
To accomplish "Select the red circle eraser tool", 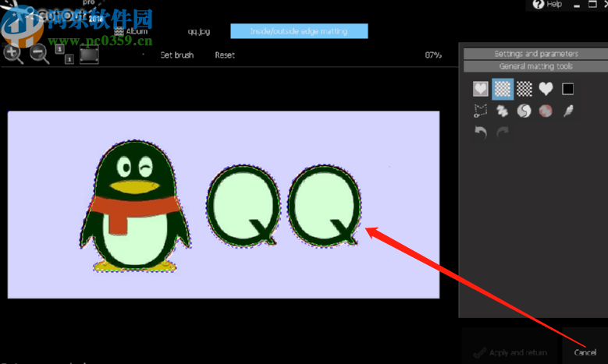I will (546, 111).
